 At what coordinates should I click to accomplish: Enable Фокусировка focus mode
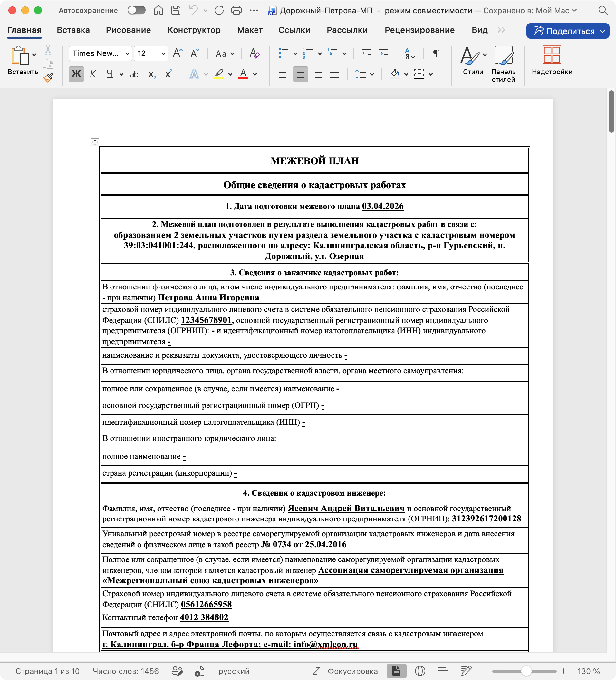345,671
